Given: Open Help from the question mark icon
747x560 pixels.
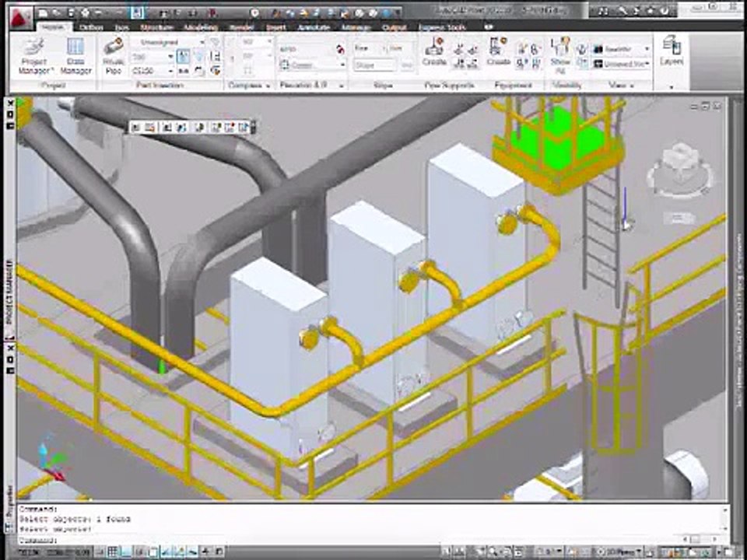Looking at the screenshot, I should 664,10.
